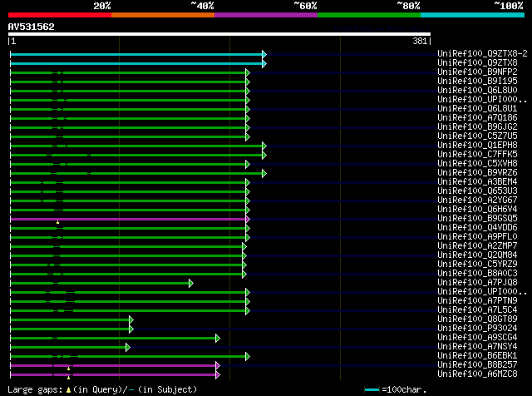Click the purple arrowhead on the UniRef100_A6MZC8 row
Image resolution: width=532 pixels, height=396 pixels.
click(218, 375)
